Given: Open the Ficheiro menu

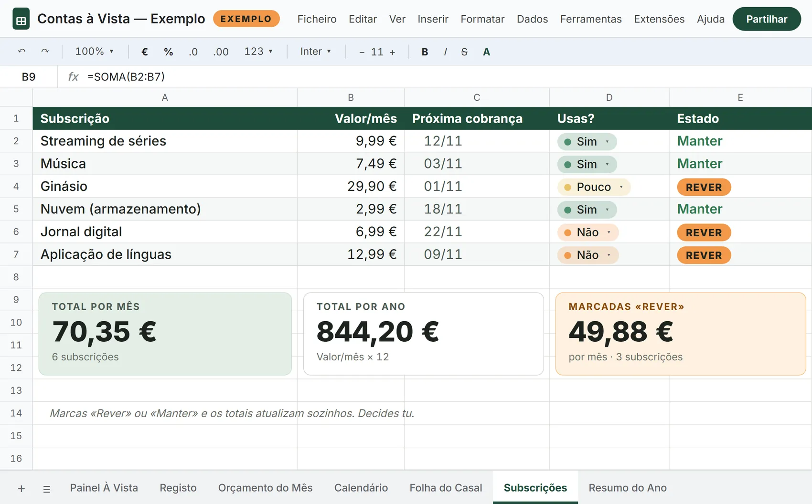Looking at the screenshot, I should (x=317, y=19).
